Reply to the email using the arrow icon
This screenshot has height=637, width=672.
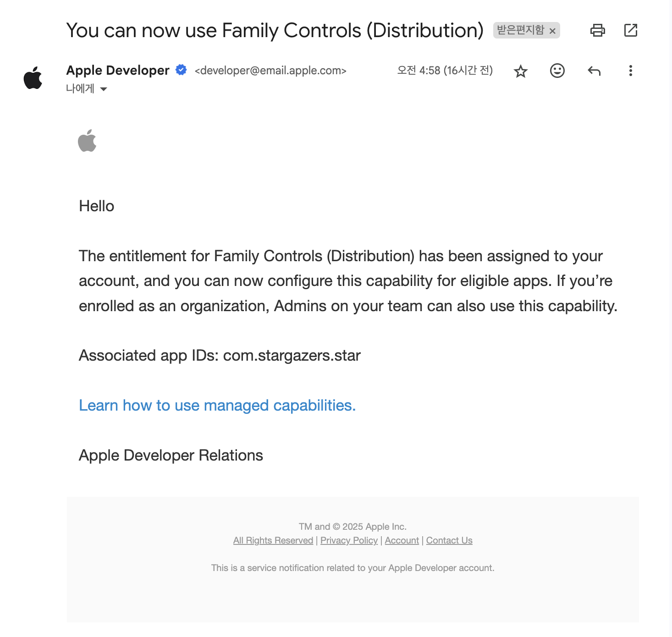[594, 71]
